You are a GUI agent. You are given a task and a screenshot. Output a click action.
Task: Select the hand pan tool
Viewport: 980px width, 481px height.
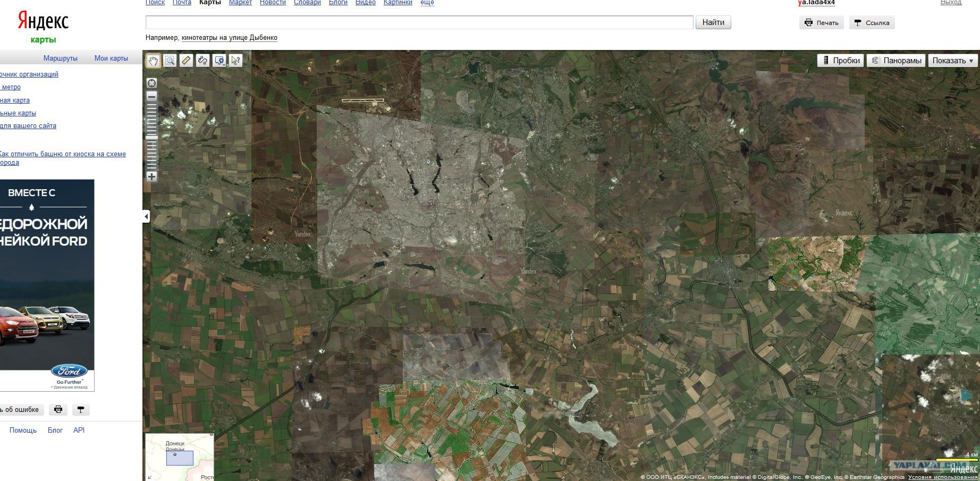tap(153, 61)
